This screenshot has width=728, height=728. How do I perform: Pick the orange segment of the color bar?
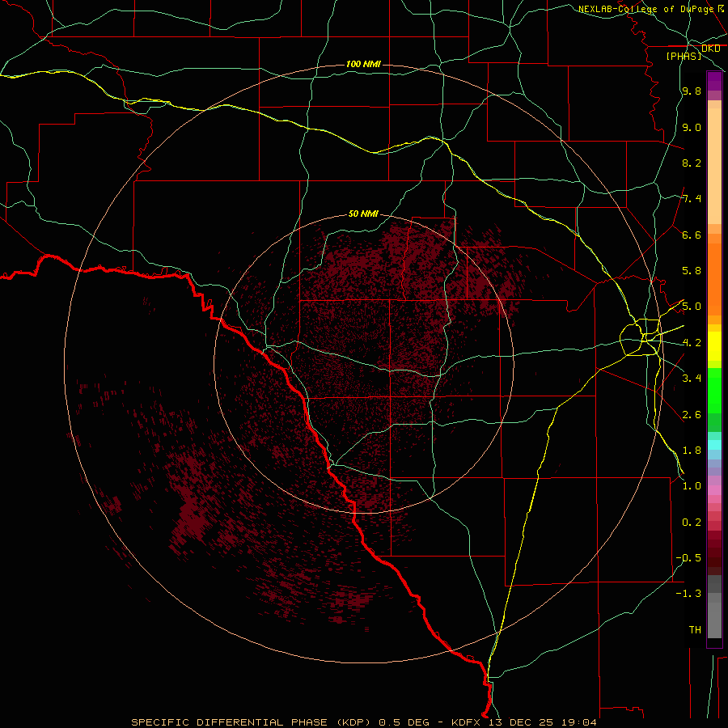(x=714, y=278)
